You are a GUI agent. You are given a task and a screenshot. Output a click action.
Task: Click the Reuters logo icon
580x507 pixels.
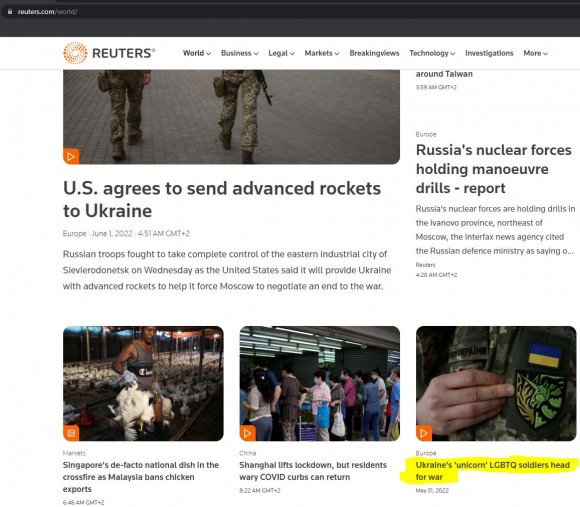pos(75,53)
